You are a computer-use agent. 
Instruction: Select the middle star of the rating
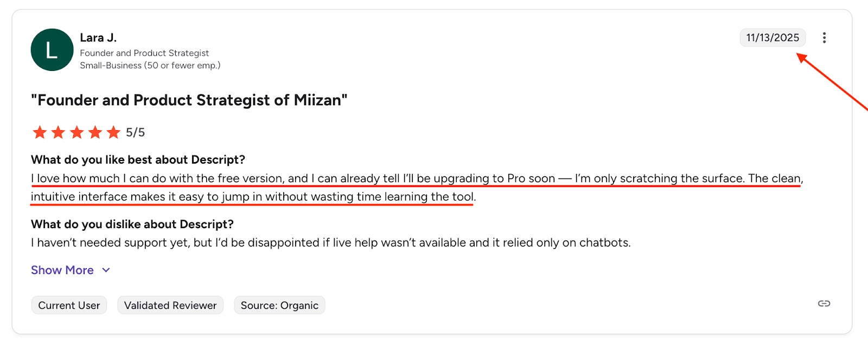pos(78,132)
